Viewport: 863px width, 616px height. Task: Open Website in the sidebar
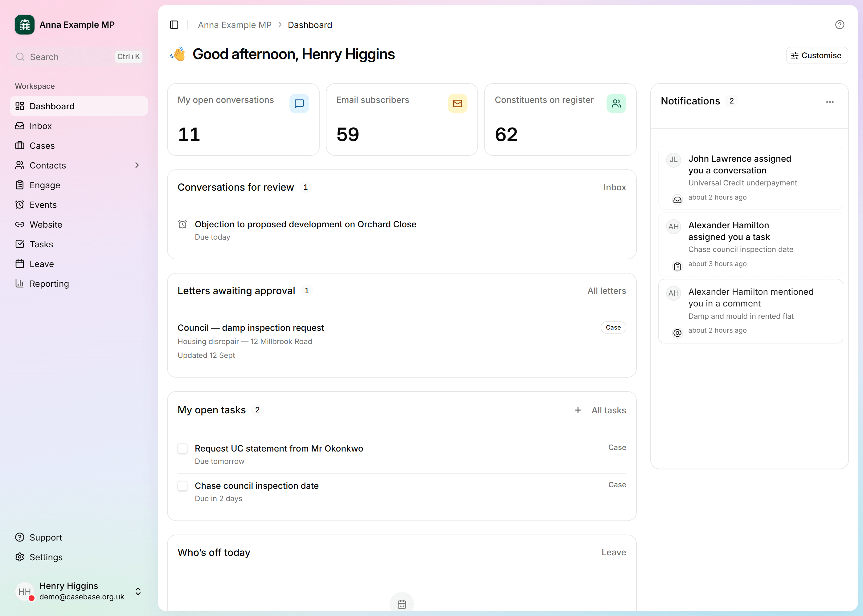[79, 225]
